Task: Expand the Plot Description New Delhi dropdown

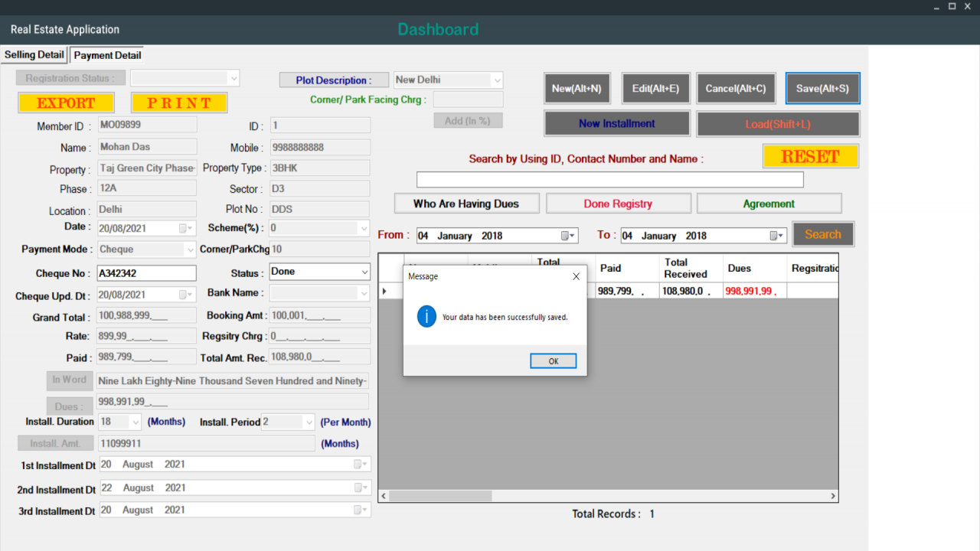Action: pos(497,80)
